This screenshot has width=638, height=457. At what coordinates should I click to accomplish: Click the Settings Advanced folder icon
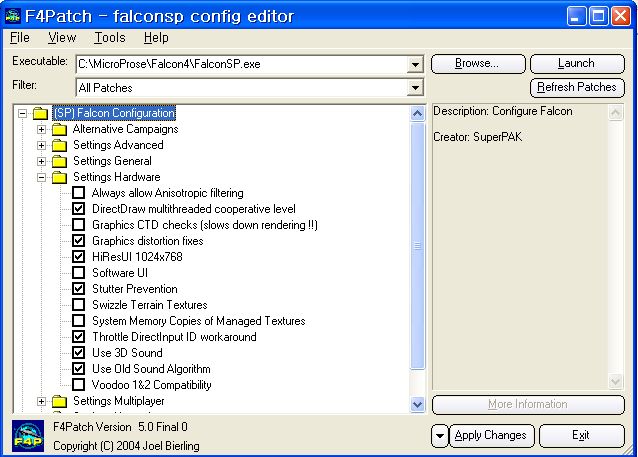tap(59, 145)
